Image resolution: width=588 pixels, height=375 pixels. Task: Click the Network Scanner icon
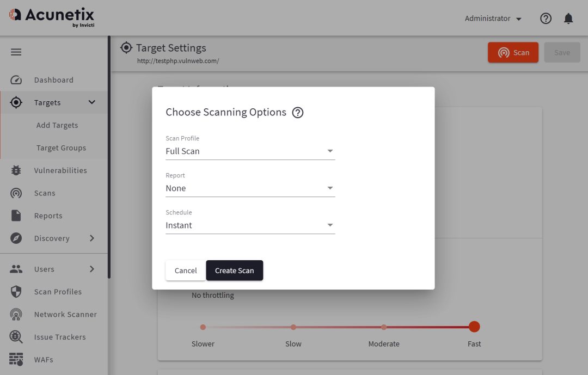coord(16,314)
